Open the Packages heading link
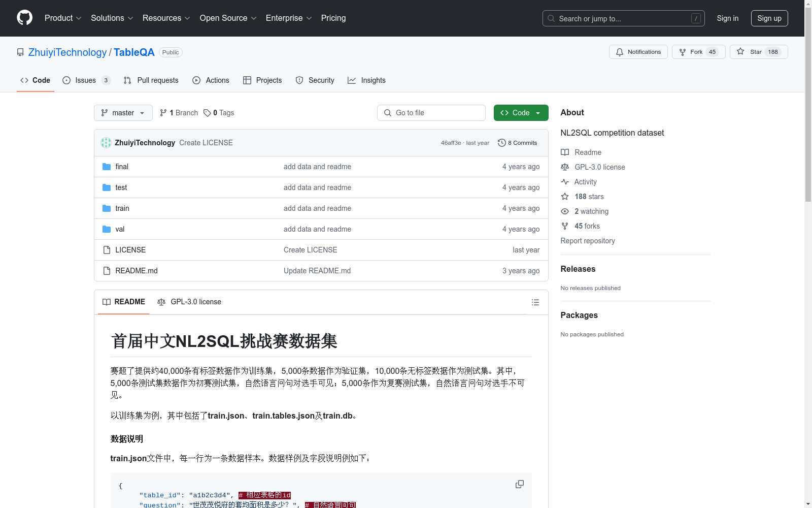 [579, 315]
